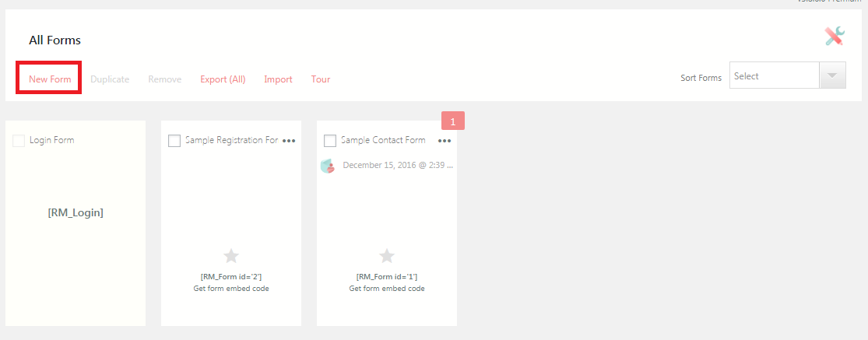Open the three-dot menu on Sample Contact Form
The height and width of the screenshot is (340, 868).
[x=445, y=141]
